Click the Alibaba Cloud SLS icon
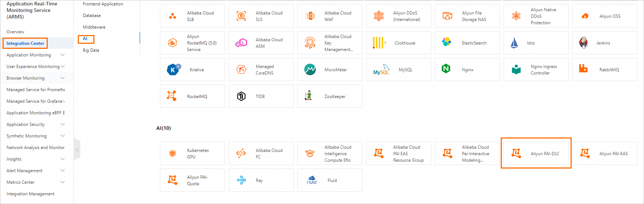The image size is (644, 204). coord(241,16)
